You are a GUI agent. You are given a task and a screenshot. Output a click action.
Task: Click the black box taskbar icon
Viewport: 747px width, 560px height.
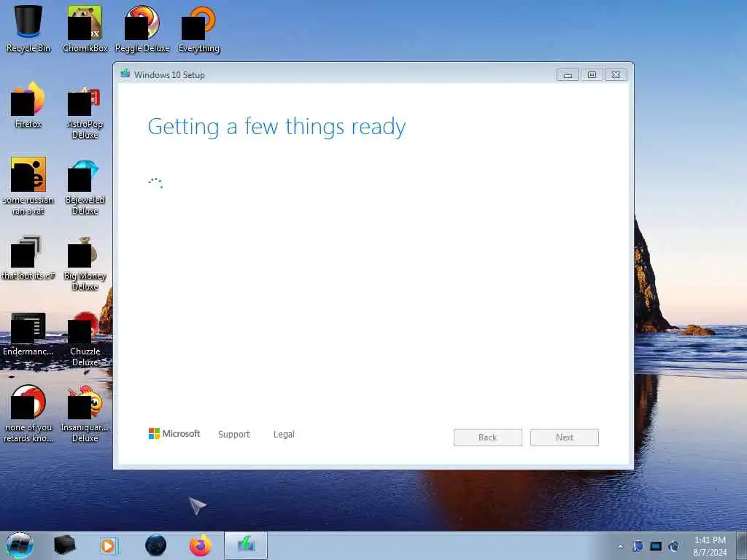64,545
